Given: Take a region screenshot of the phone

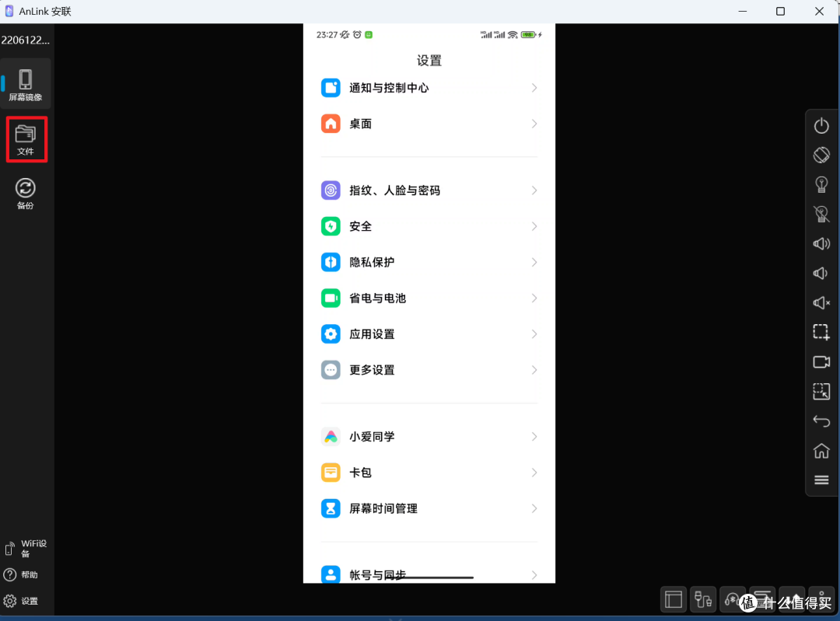Looking at the screenshot, I should pos(821,332).
